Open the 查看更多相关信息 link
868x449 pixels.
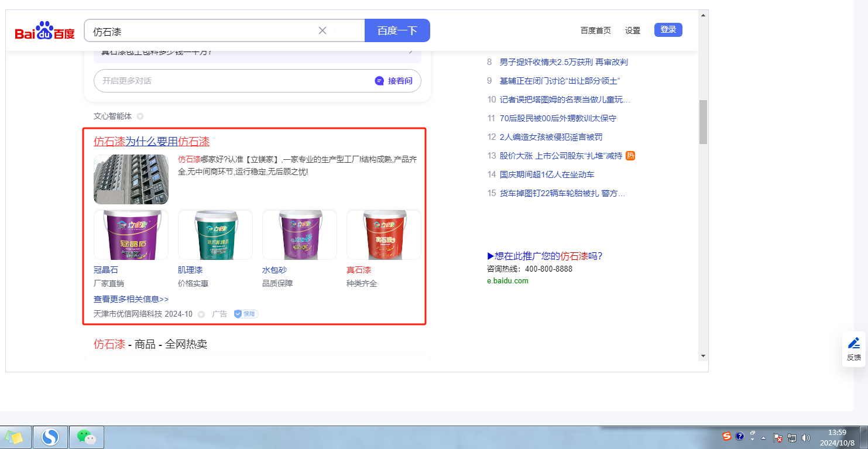tap(131, 299)
